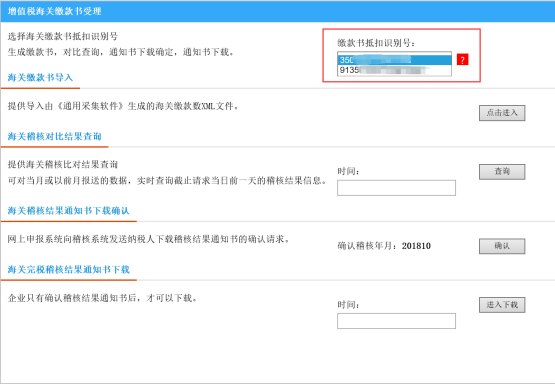Click the 企业只有确认稽核结果通知书后 description text
This screenshot has width=555, height=384.
point(103,298)
